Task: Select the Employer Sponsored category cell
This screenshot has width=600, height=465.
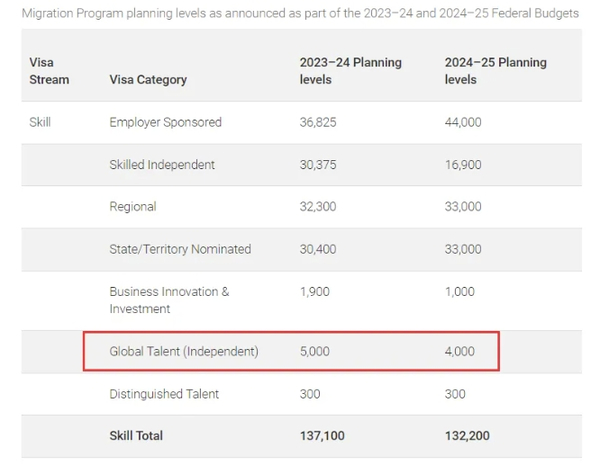Action: pos(165,122)
